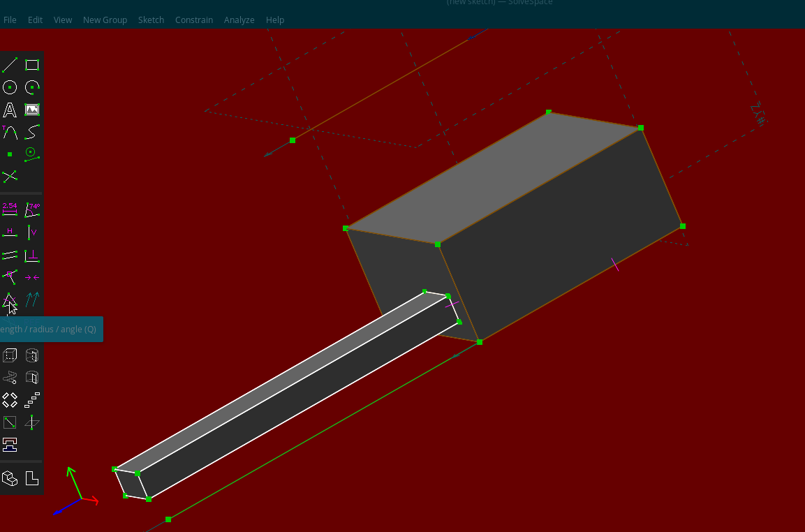
Task: Apply a distance/diameter constraint
Action: pyautogui.click(x=10, y=209)
